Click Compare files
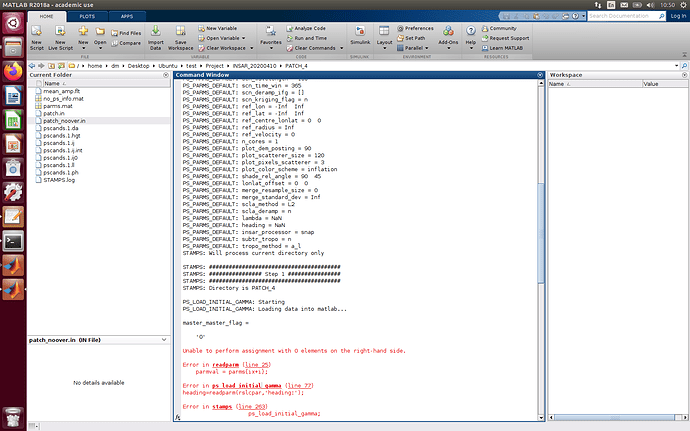Viewport: 690px width, 431px height. 126,43
